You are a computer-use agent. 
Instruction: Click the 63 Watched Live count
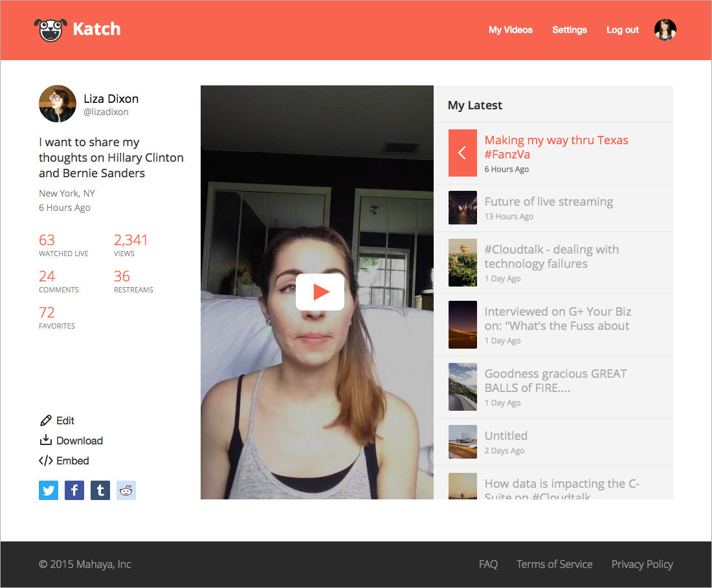(47, 240)
